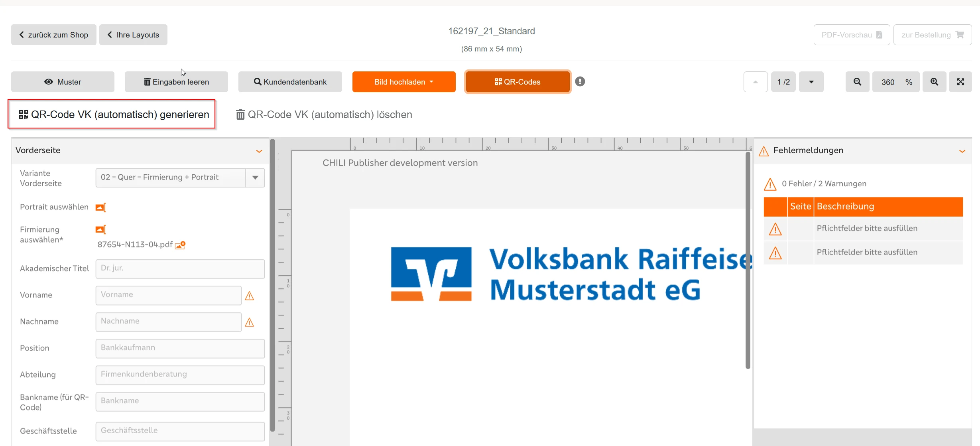980x446 pixels.
Task: Toggle the Muster preview eye button
Action: pyautogui.click(x=63, y=82)
